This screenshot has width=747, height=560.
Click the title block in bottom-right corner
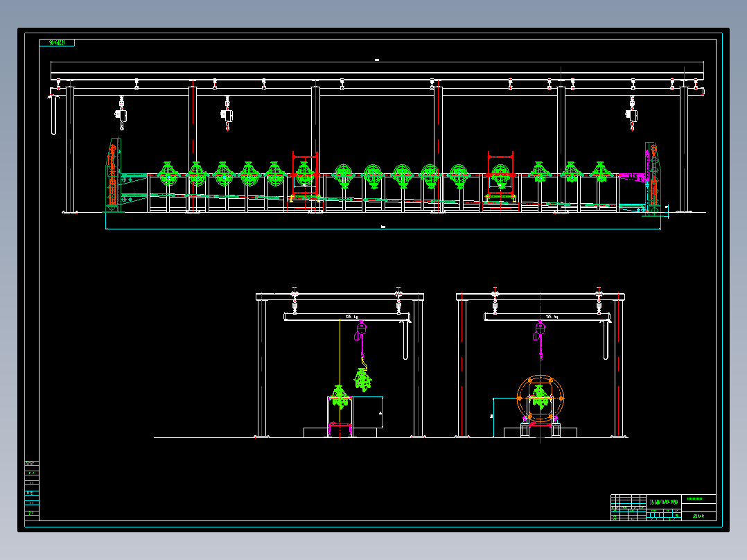(663, 507)
